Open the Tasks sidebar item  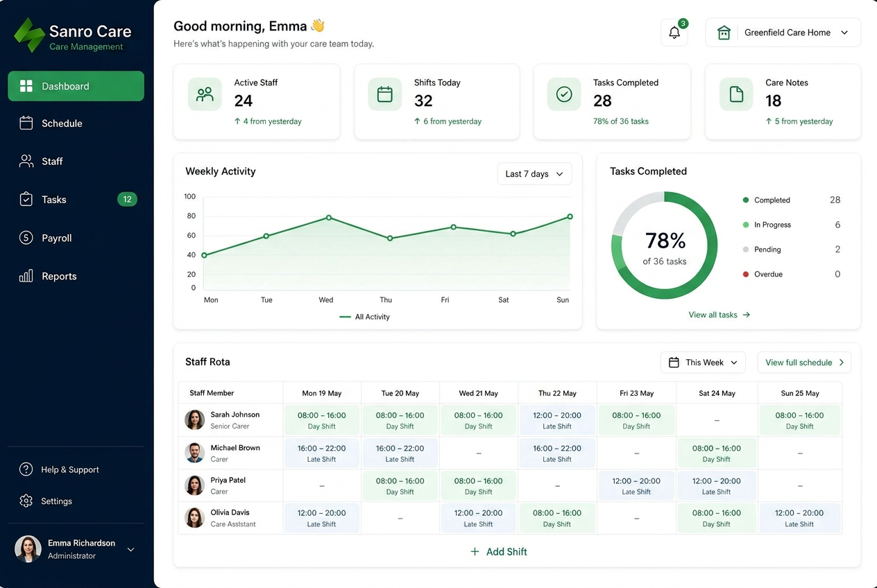tap(76, 200)
